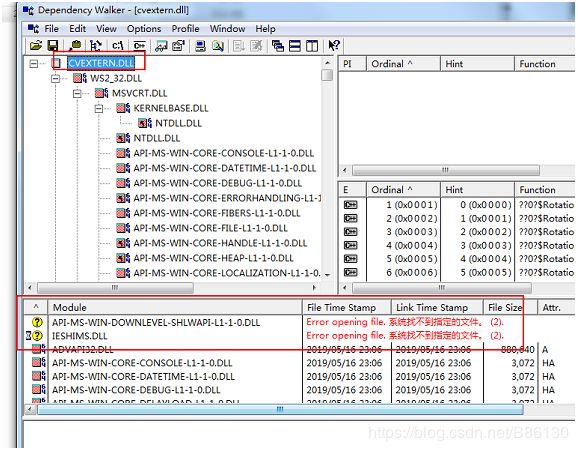Select CVEXTERN.DLL in the tree
This screenshot has height=451, width=578.
click(101, 63)
